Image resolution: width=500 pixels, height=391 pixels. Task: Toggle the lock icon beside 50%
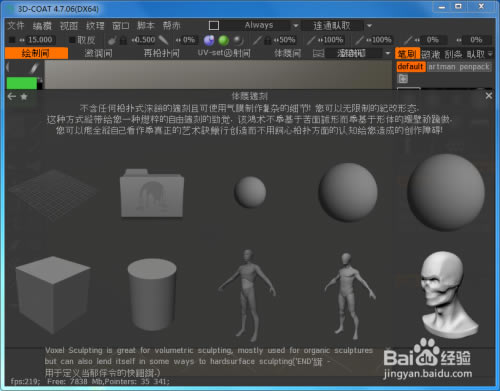[267, 40]
